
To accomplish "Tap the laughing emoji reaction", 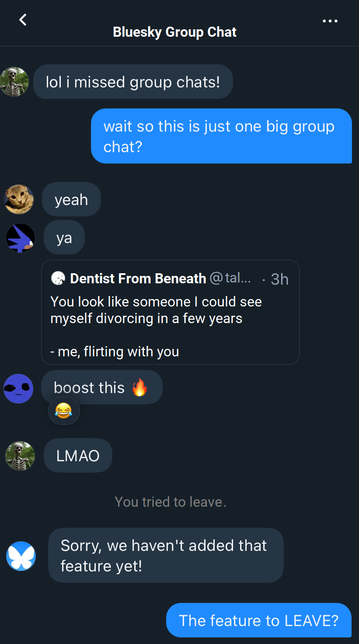I will [64, 411].
